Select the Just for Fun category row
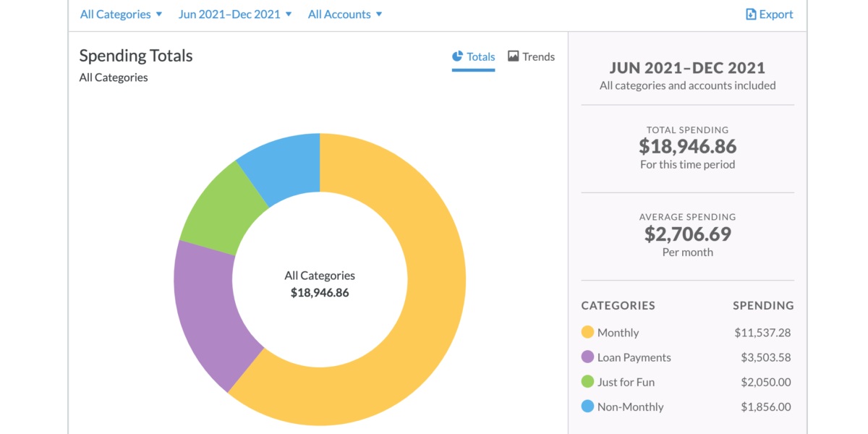Image resolution: width=868 pixels, height=434 pixels. point(687,382)
